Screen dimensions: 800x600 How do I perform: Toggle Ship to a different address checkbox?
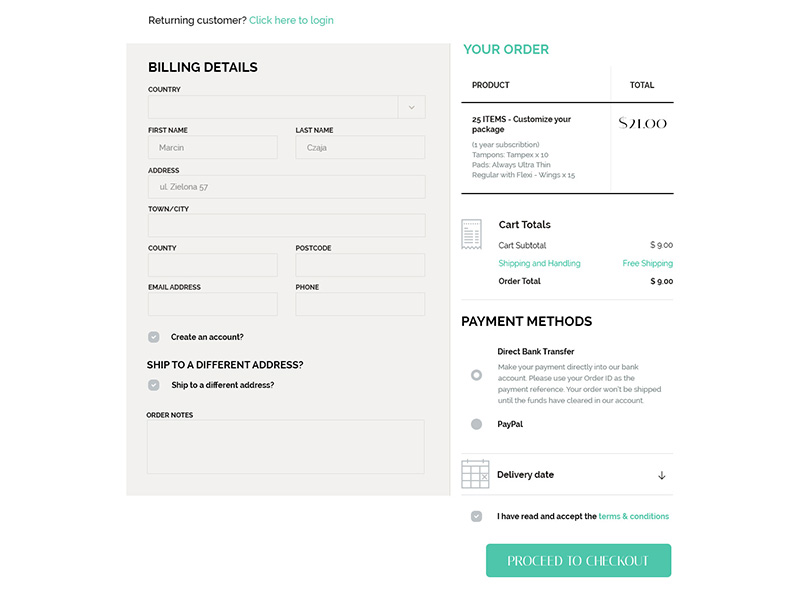pos(154,385)
